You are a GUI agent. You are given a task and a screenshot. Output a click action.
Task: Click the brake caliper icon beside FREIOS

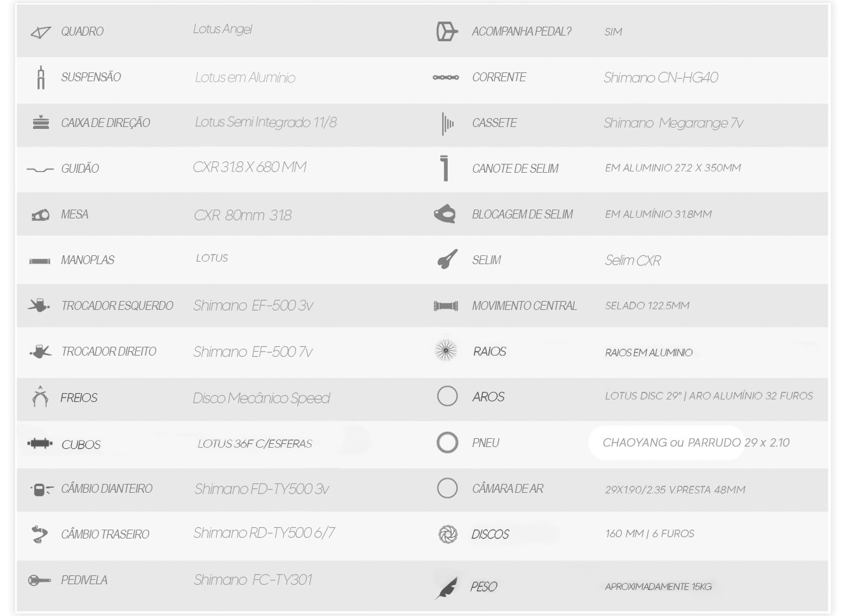pyautogui.click(x=40, y=396)
